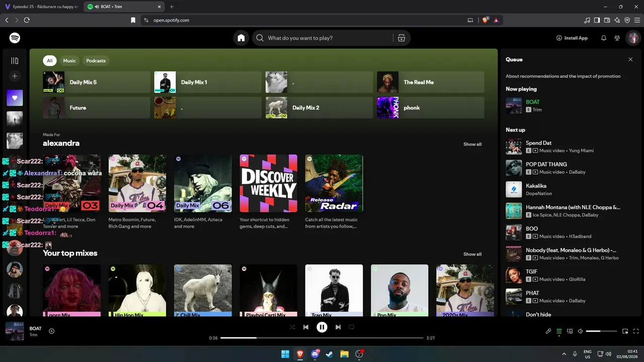Add BOAT to Liked Songs with plus icon
This screenshot has width=644, height=362.
(51, 331)
